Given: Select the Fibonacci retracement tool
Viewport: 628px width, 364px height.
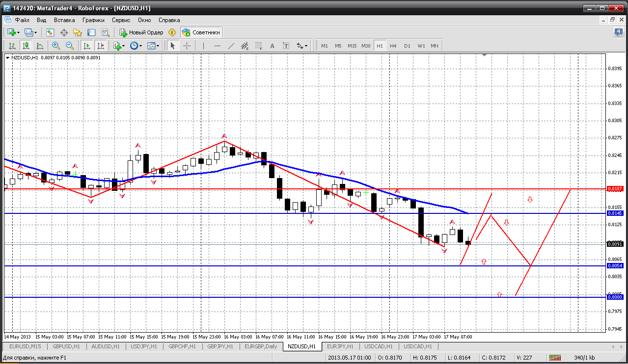Looking at the screenshot, I should pos(259,46).
